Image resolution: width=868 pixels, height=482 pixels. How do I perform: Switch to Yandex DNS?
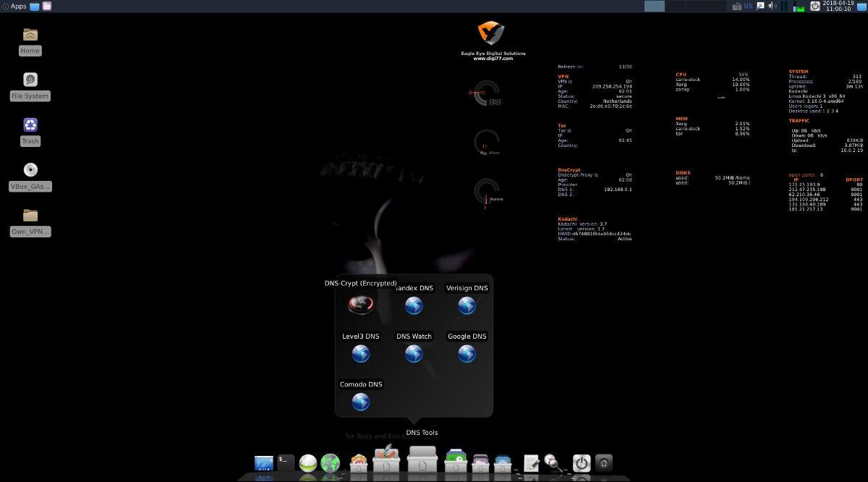click(413, 305)
